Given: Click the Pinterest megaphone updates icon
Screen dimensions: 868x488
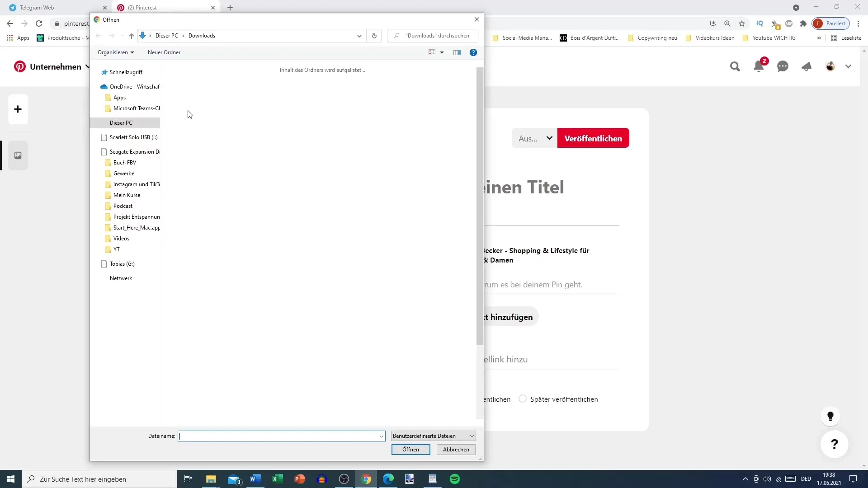Looking at the screenshot, I should coord(807,67).
